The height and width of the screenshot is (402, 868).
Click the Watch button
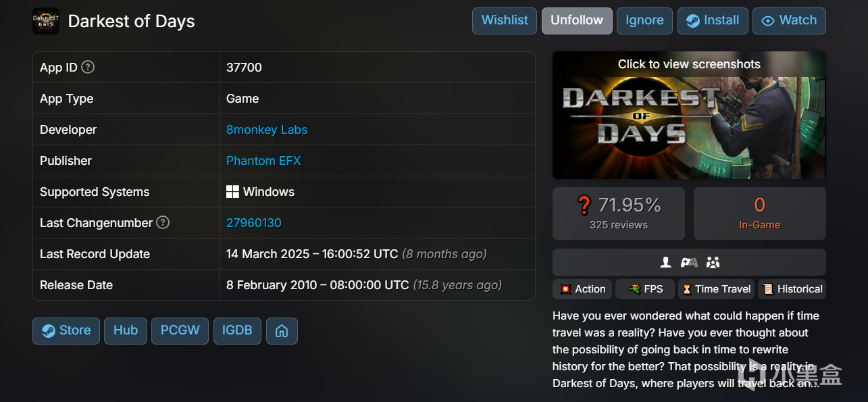point(789,20)
